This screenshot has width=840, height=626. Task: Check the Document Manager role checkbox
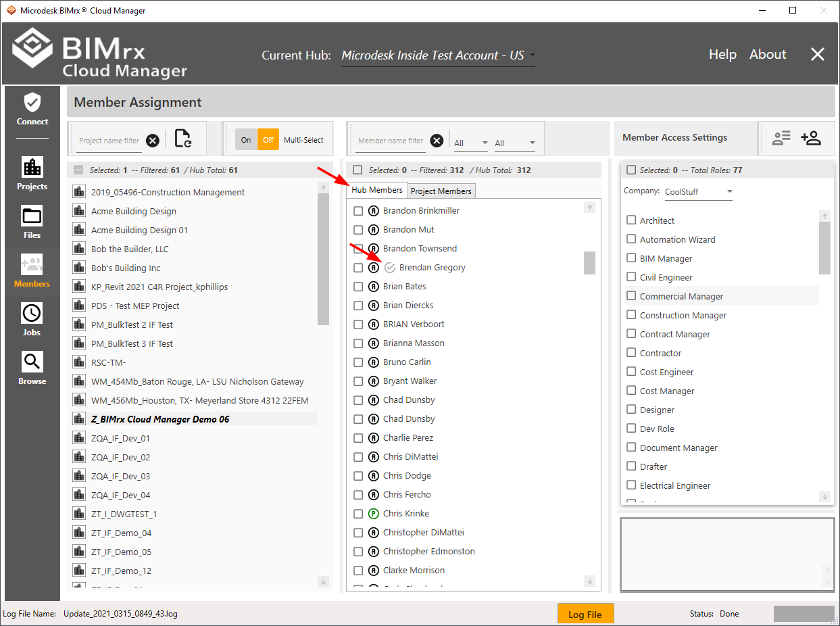(631, 447)
